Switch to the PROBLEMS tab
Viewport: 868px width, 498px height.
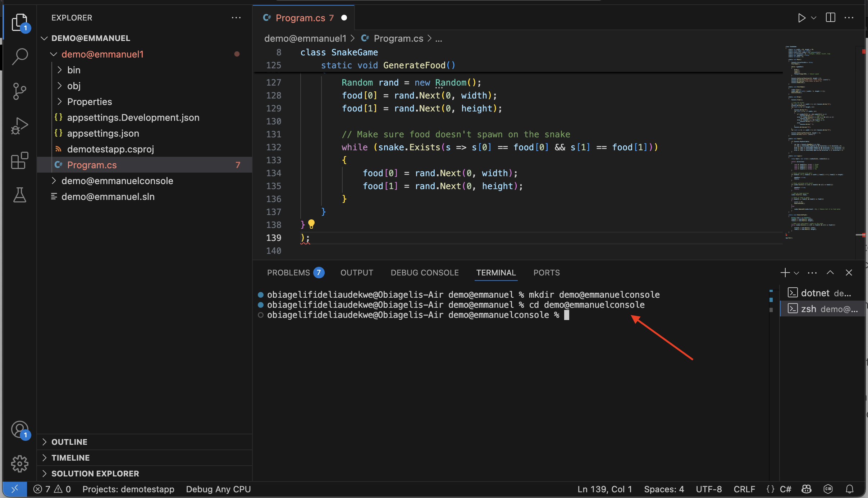tap(295, 273)
